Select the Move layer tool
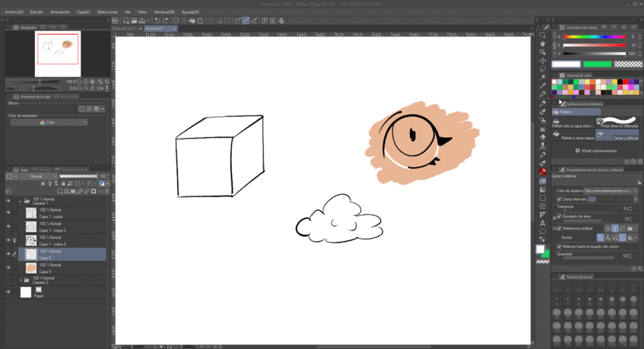 [543, 60]
